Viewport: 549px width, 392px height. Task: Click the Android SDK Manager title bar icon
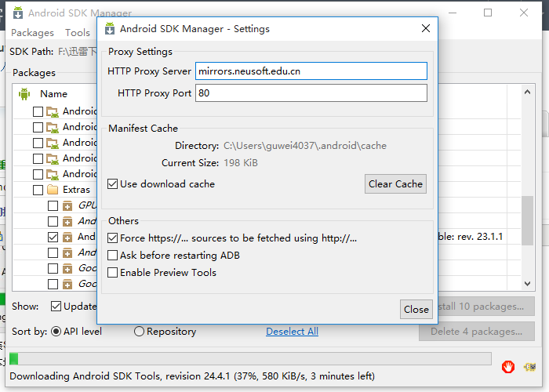point(18,13)
